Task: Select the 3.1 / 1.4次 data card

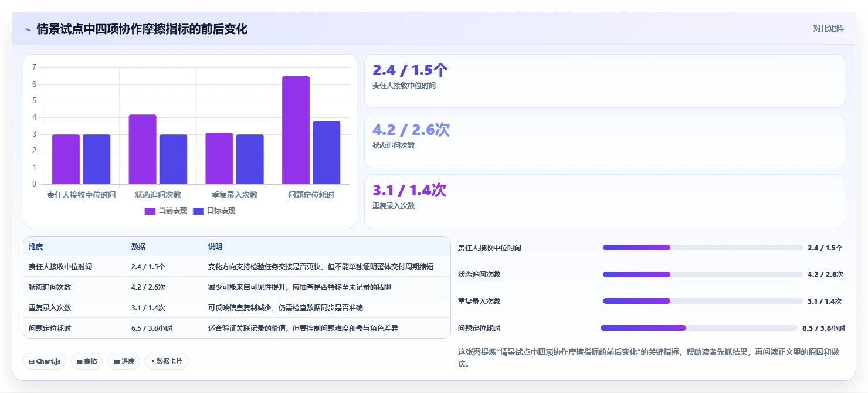Action: [x=605, y=201]
